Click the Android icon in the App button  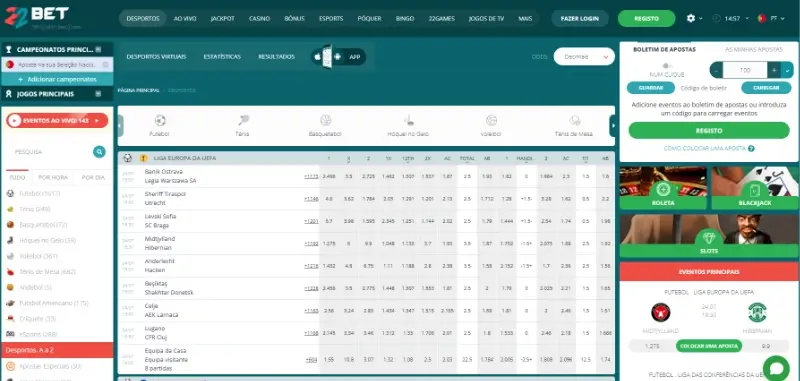(337, 57)
